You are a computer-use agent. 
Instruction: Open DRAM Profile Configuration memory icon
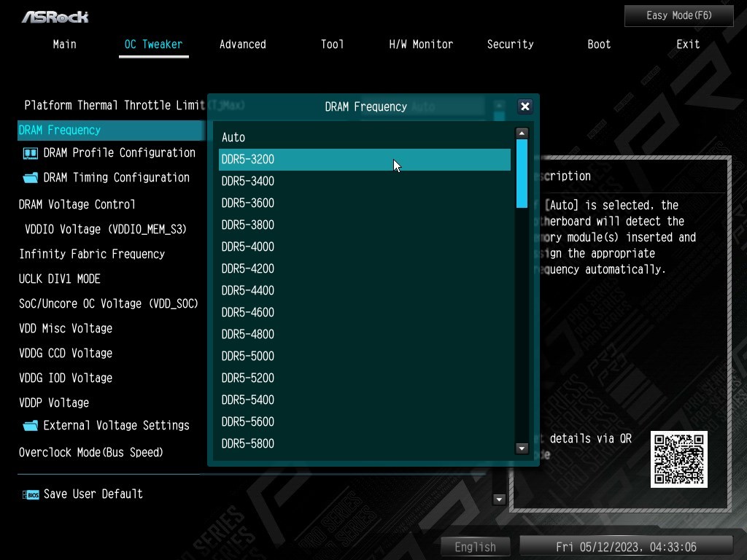pyautogui.click(x=31, y=153)
